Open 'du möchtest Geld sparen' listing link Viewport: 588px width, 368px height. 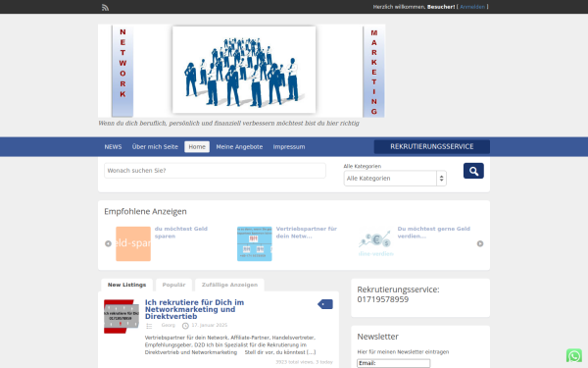tap(180, 233)
